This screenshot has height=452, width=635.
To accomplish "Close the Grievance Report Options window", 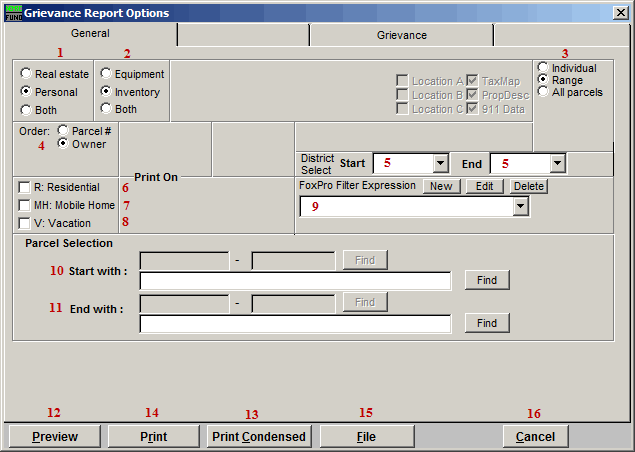I will click(621, 12).
